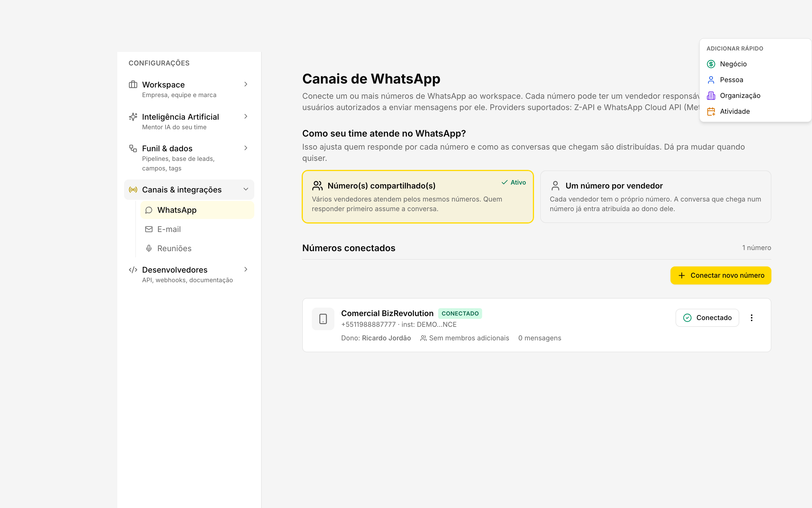812x508 pixels.
Task: Click the CONECTADO green badge
Action: pyautogui.click(x=460, y=314)
